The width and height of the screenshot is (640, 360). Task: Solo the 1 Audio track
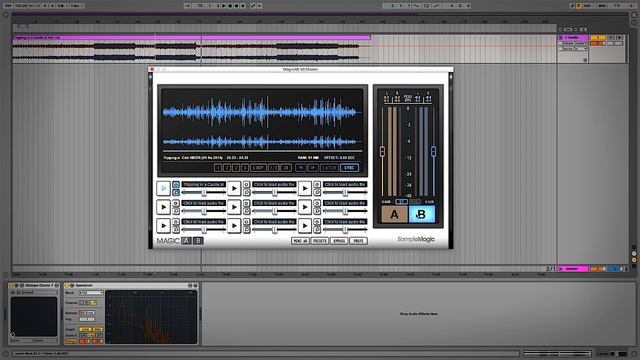coord(611,38)
